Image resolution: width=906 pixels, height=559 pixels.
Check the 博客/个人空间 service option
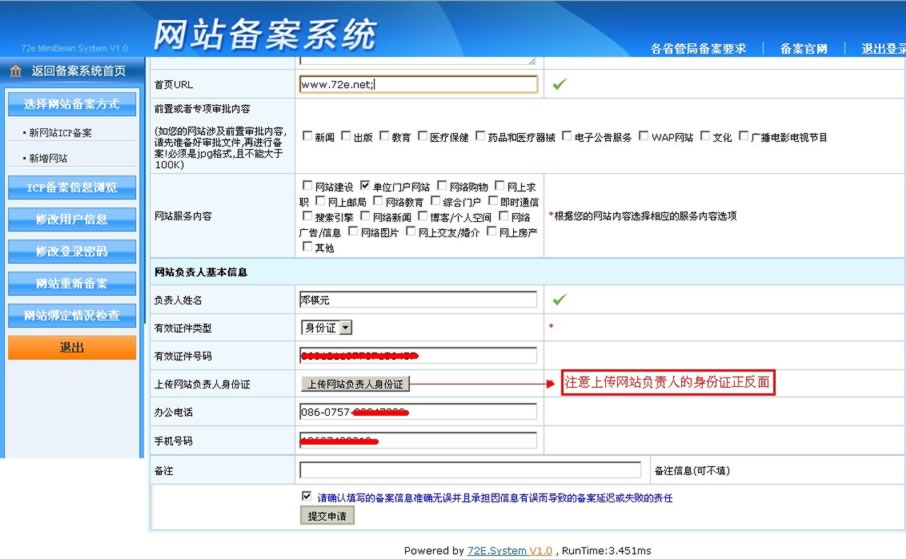(423, 216)
